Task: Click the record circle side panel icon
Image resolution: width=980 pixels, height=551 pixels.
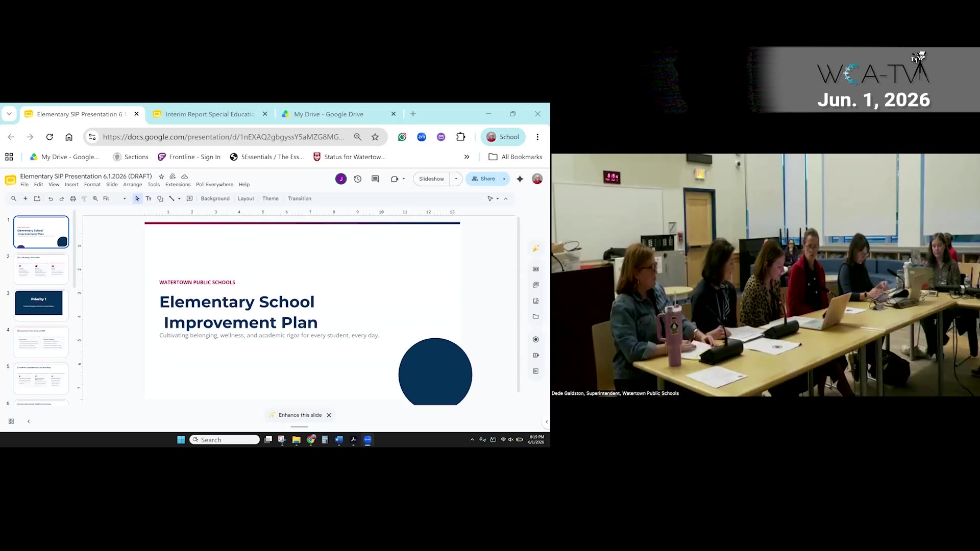Action: click(535, 339)
